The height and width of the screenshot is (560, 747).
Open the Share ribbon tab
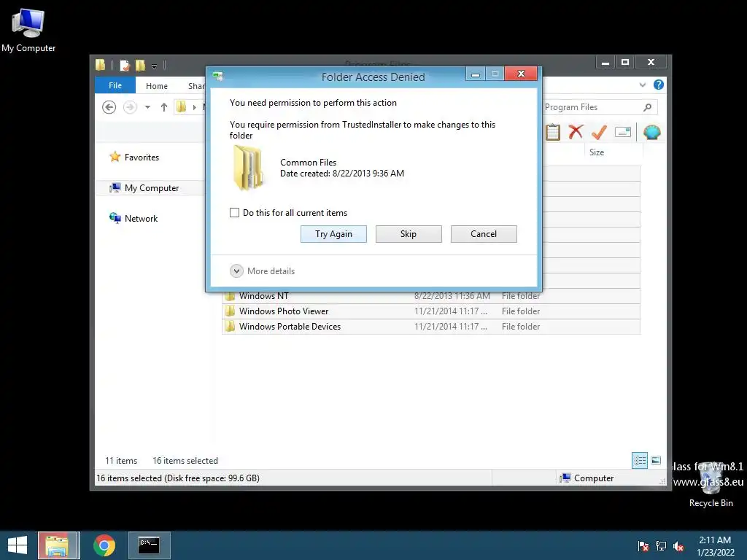(196, 86)
